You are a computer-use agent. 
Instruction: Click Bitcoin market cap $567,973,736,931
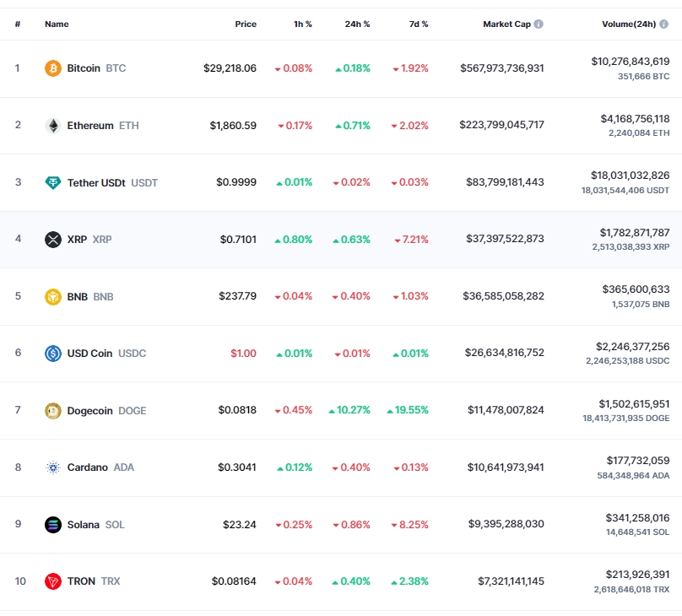coord(502,68)
